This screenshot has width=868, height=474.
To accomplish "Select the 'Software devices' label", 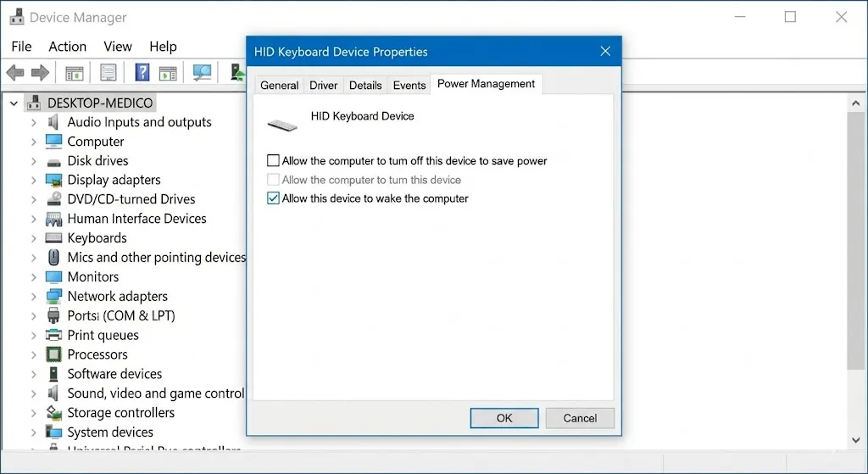I will [x=114, y=374].
